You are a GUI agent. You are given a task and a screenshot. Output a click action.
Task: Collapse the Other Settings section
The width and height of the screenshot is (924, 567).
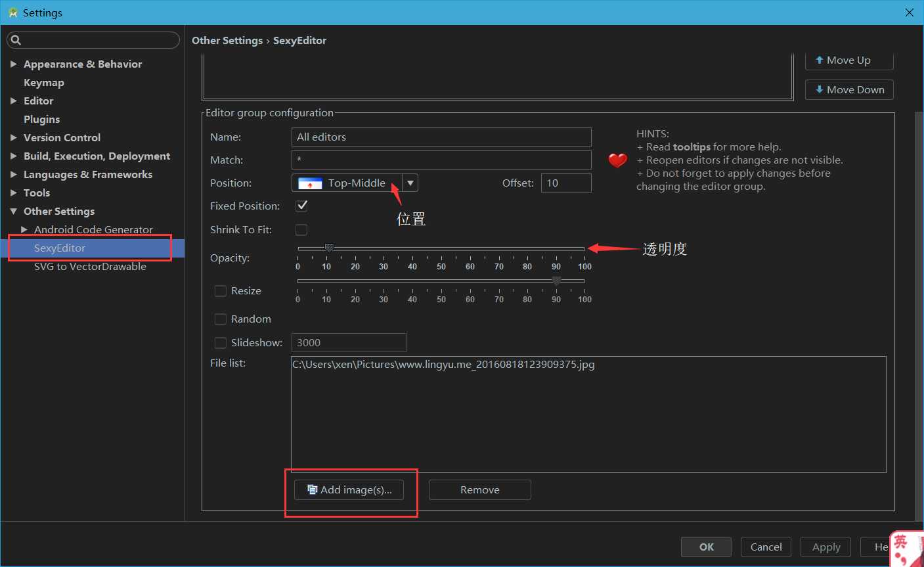click(13, 211)
